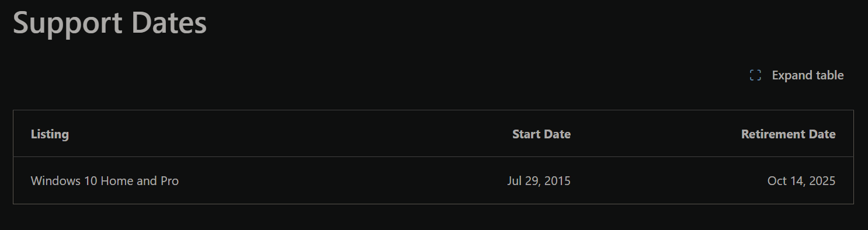Click the word table in Expand table
Viewport: 868px width, 230px height.
click(831, 75)
